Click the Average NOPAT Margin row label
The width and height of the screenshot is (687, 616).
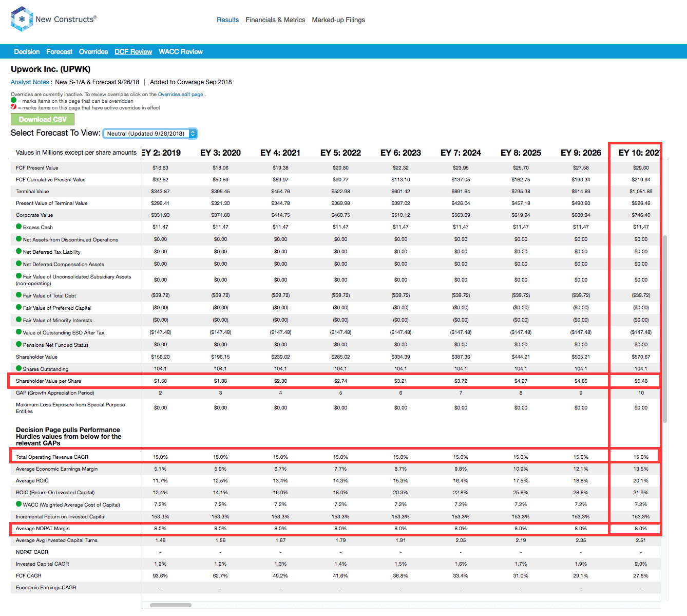43,529
